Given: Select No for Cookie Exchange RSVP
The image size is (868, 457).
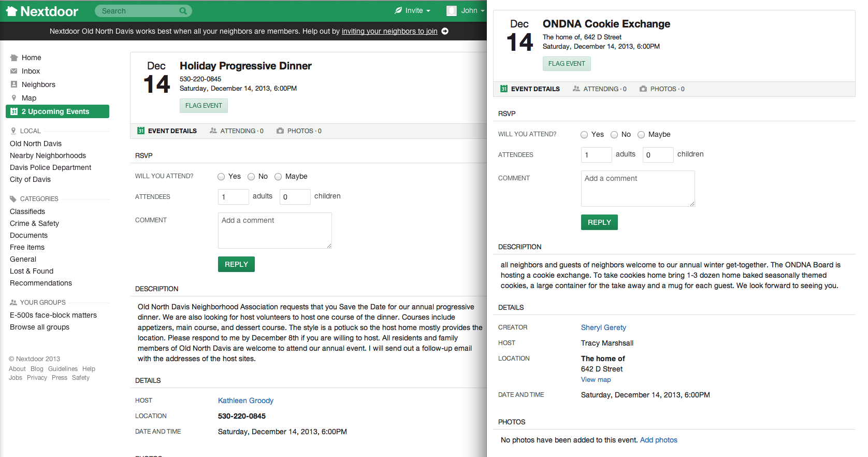Looking at the screenshot, I should click(614, 135).
